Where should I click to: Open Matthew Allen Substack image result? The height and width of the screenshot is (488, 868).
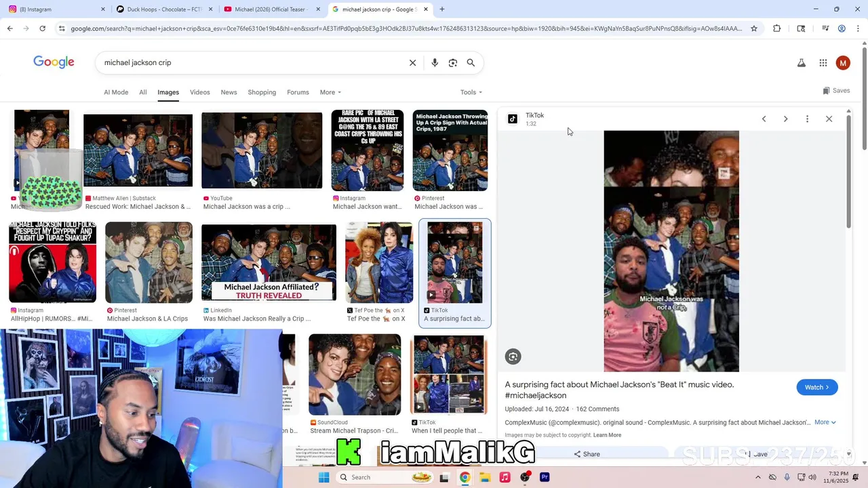tap(138, 150)
